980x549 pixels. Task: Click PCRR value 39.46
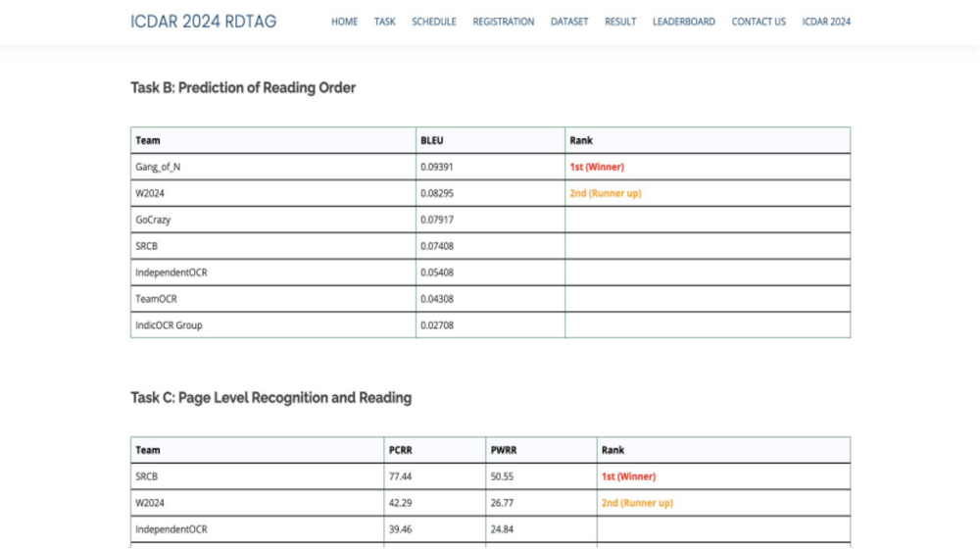click(400, 529)
